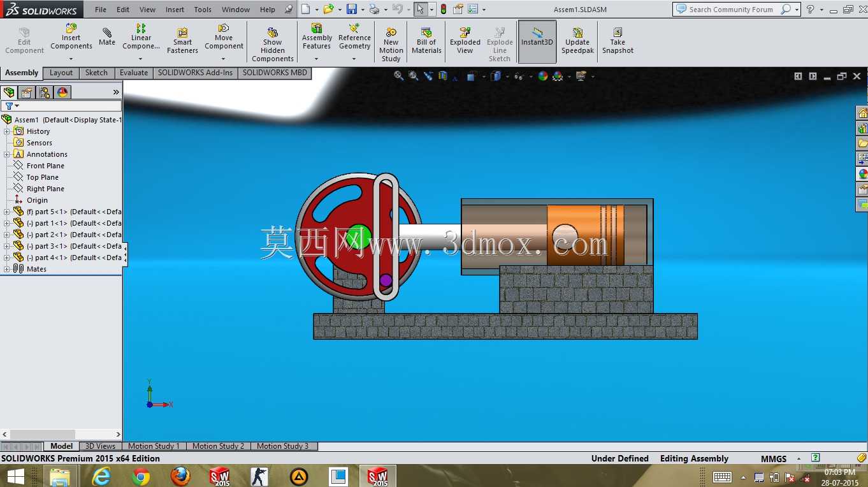
Task: Click the purple crank pin on flywheel
Action: click(x=386, y=280)
